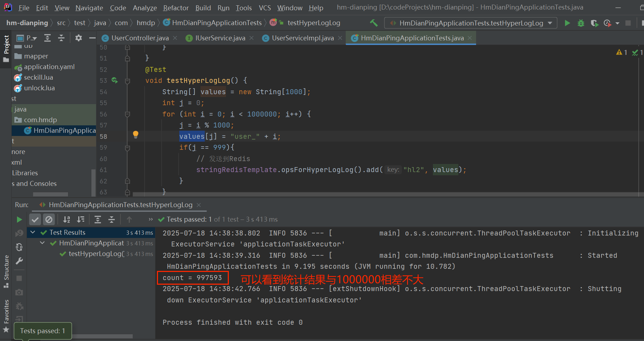Screen dimensions: 644x341
Task: Collapse code block at line 53
Action: tap(128, 81)
